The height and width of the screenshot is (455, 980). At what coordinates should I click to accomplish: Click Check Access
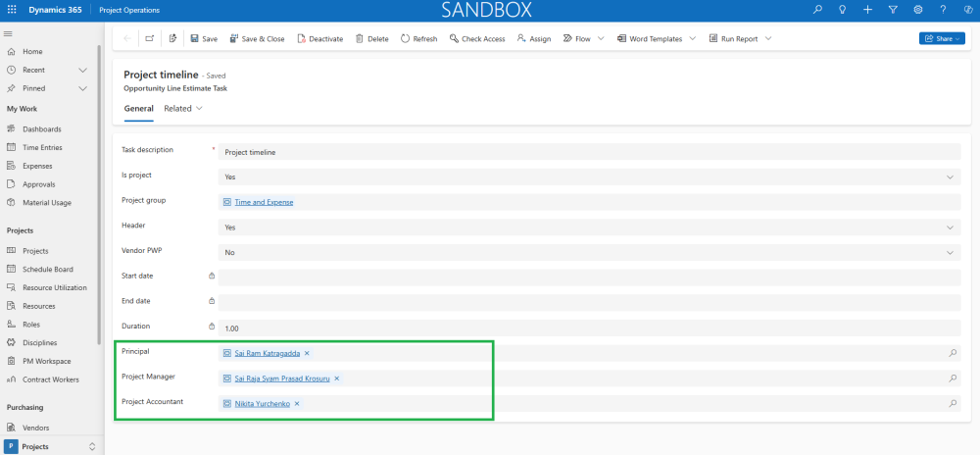[477, 39]
